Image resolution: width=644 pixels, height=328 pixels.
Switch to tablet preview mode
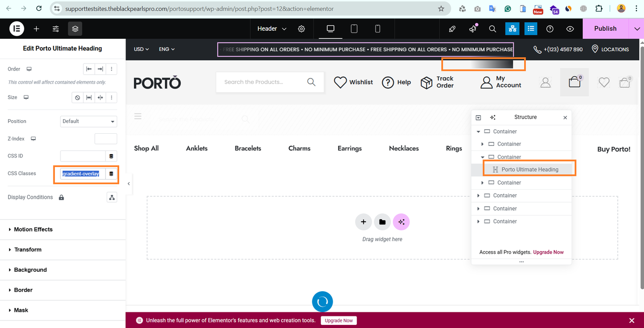tap(354, 29)
